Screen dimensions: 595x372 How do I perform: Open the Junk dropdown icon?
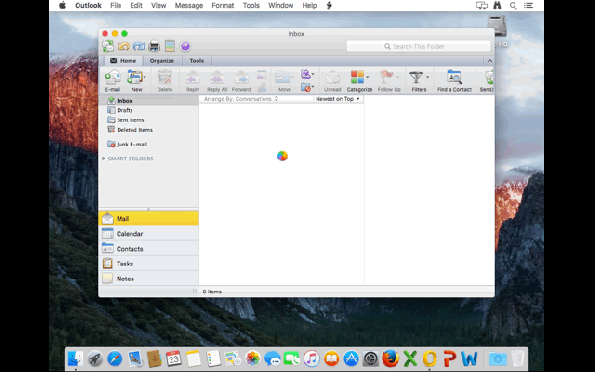307,88
